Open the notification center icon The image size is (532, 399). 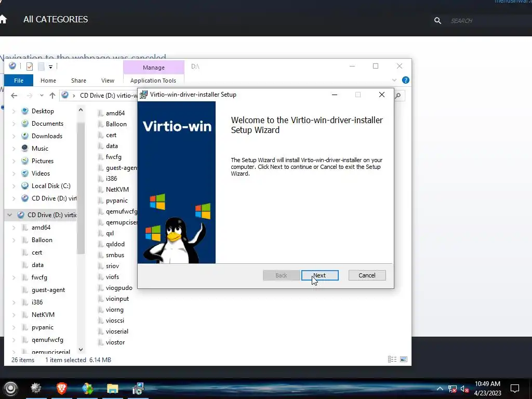tap(515, 389)
